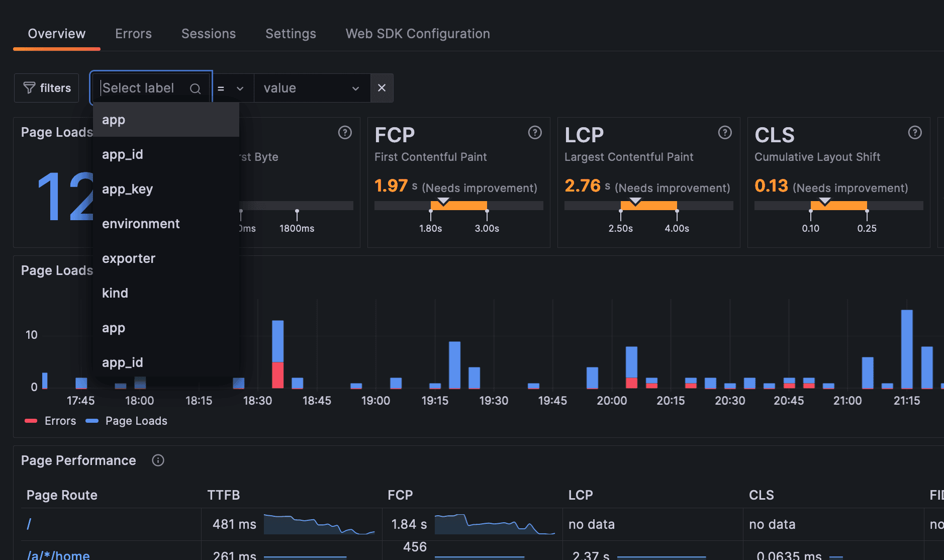Open the CLS help tooltip icon
Screen dimensions: 944x560
tap(914, 133)
